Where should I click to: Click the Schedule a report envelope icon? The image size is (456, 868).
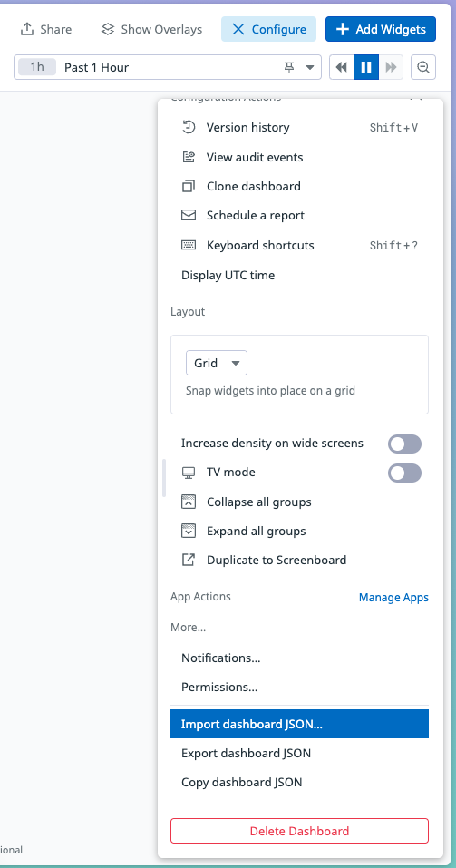(189, 215)
